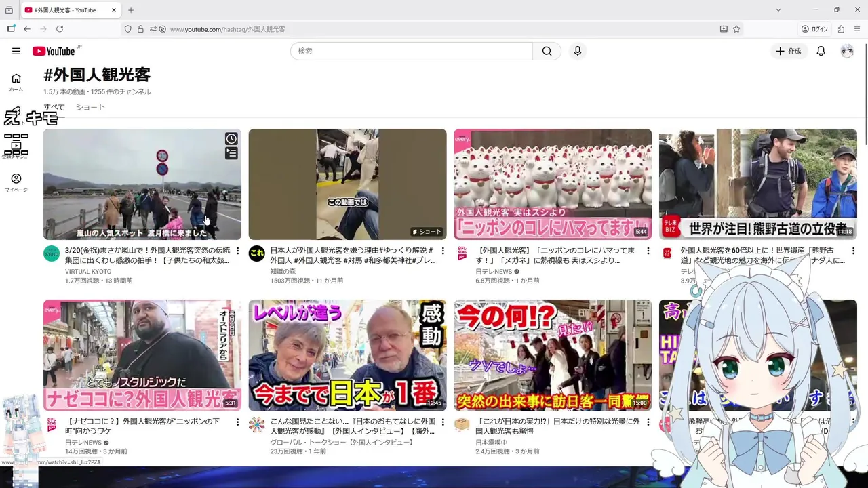Open options menu for ナゼココに video
The height and width of the screenshot is (488, 868).
(x=237, y=422)
